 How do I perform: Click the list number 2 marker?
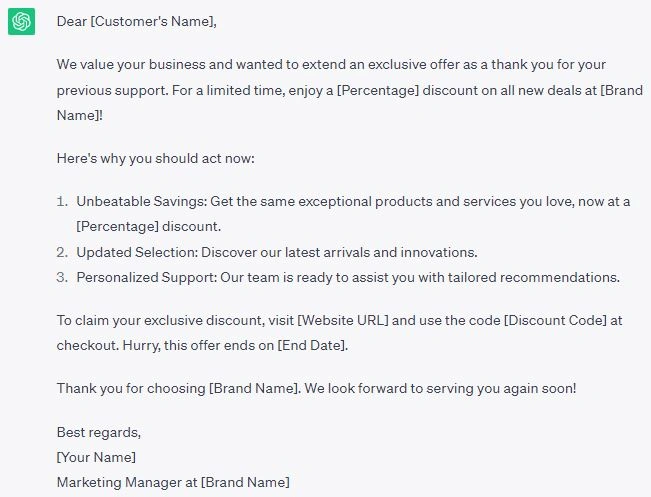[63, 251]
